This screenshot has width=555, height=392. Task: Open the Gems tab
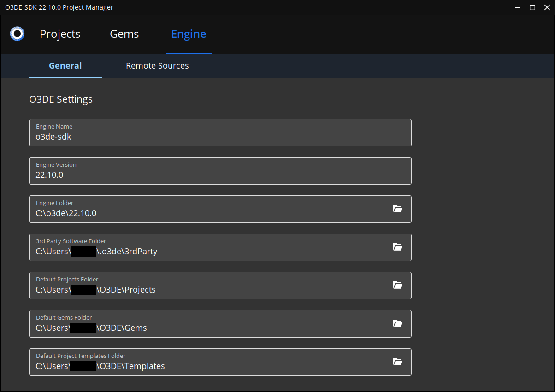click(124, 34)
